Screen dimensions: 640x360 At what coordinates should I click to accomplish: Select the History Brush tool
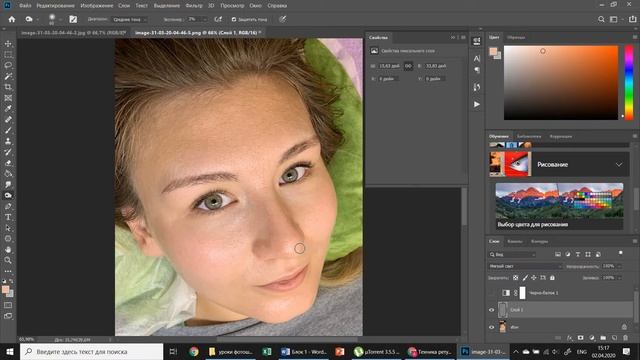pyautogui.click(x=8, y=152)
